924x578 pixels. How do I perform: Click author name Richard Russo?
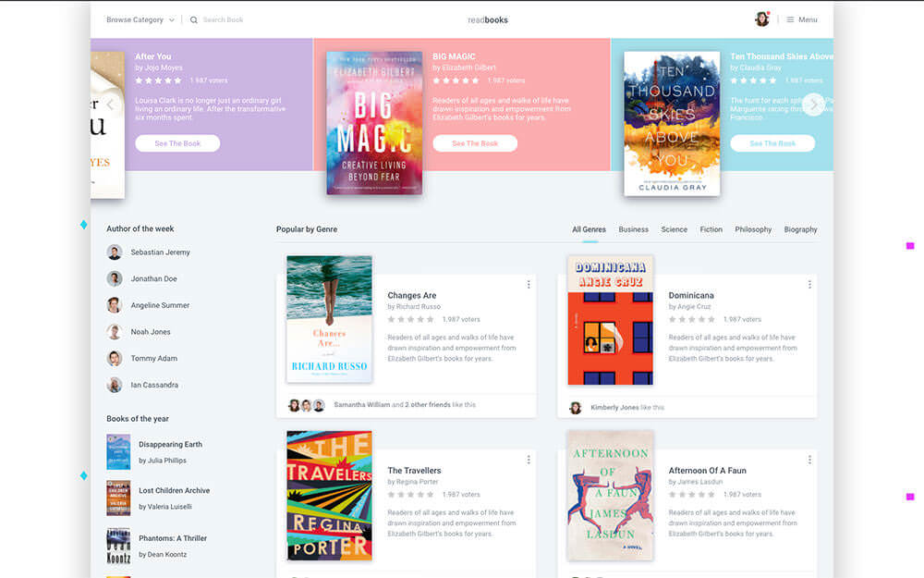419,307
